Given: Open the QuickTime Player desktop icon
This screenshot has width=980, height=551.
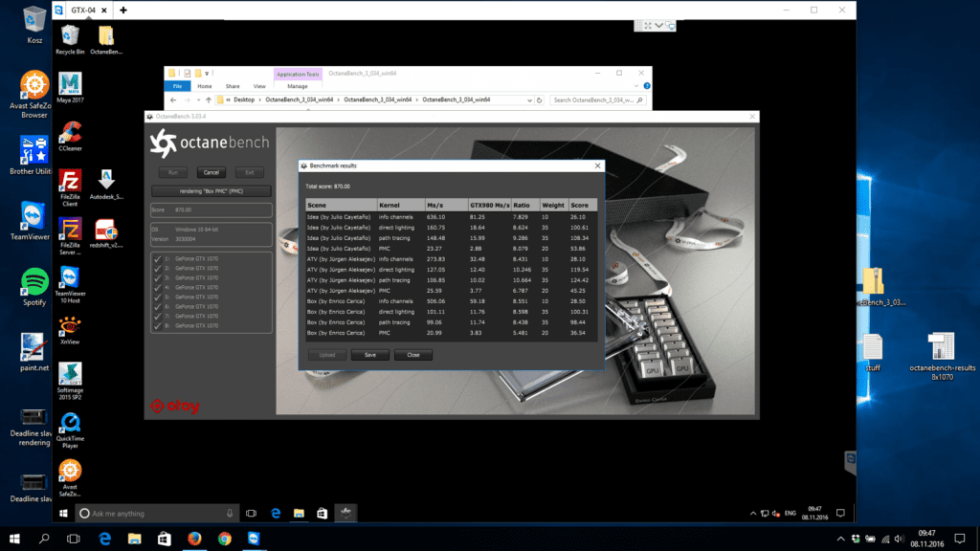Looking at the screenshot, I should point(70,430).
